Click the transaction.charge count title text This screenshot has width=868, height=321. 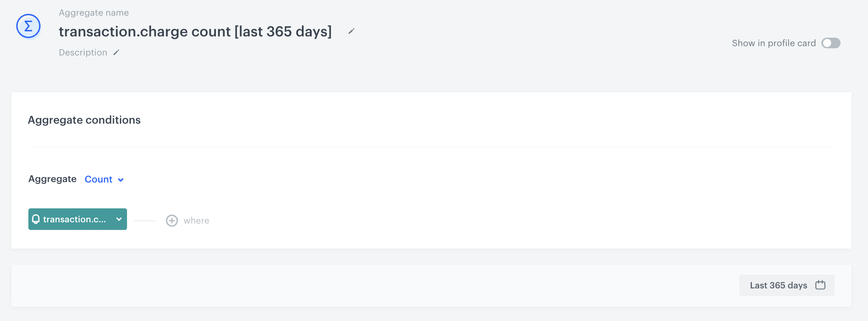[195, 32]
